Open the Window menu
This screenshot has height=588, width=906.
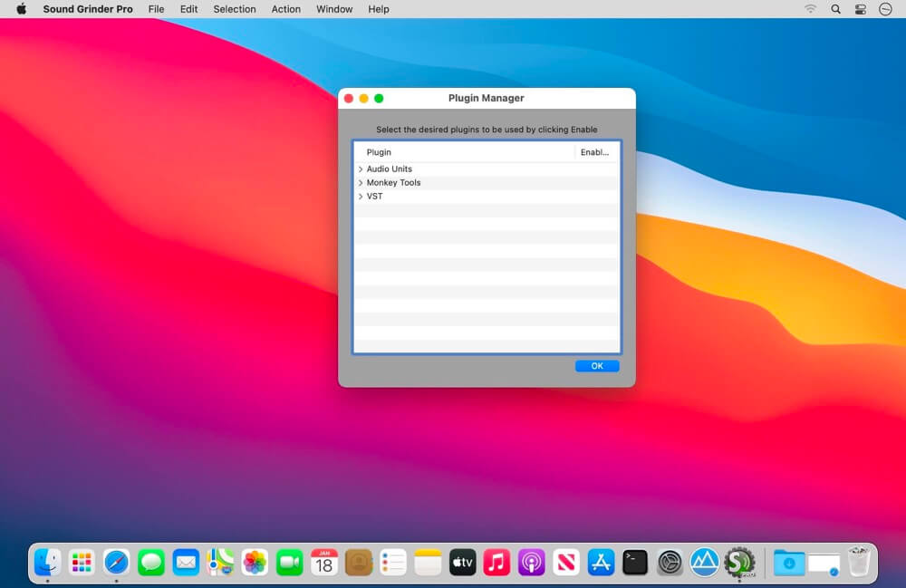tap(334, 9)
